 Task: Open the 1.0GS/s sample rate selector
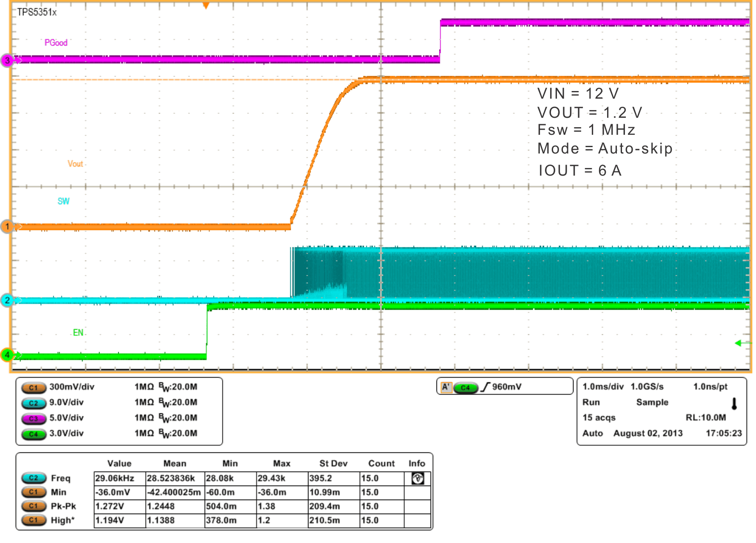coord(647,387)
